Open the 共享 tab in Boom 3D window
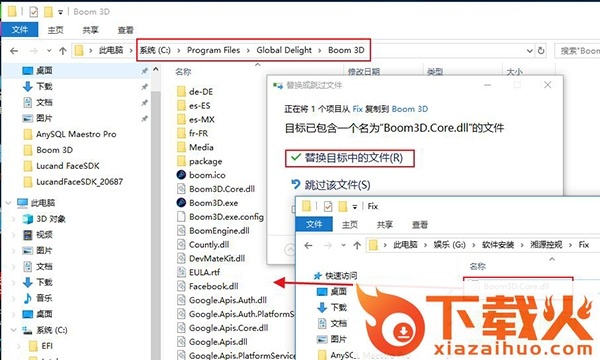Viewport: 600px width, 360px height. [x=90, y=30]
